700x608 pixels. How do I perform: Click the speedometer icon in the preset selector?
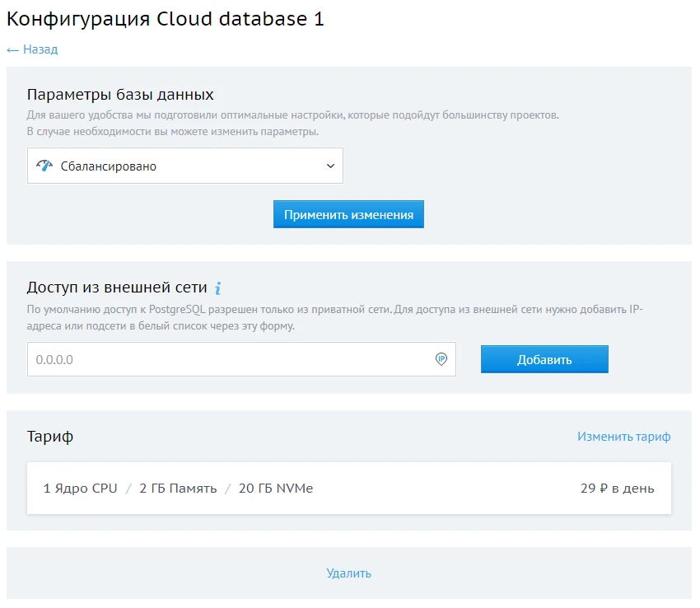click(x=44, y=166)
